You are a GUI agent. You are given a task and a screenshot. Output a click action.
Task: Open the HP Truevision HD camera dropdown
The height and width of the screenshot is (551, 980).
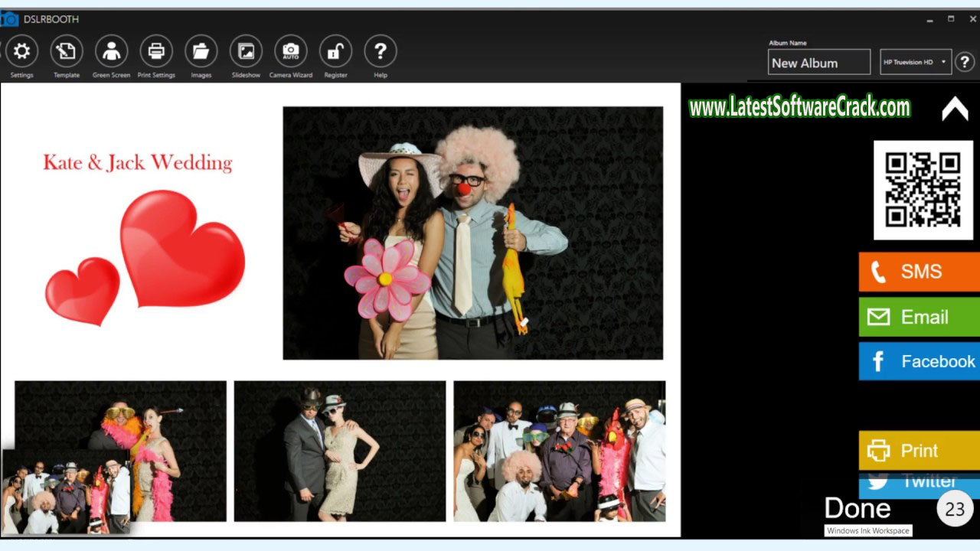click(x=944, y=62)
